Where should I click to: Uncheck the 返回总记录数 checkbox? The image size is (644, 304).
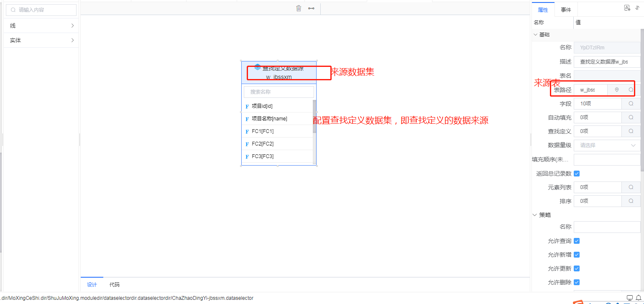[x=577, y=174]
